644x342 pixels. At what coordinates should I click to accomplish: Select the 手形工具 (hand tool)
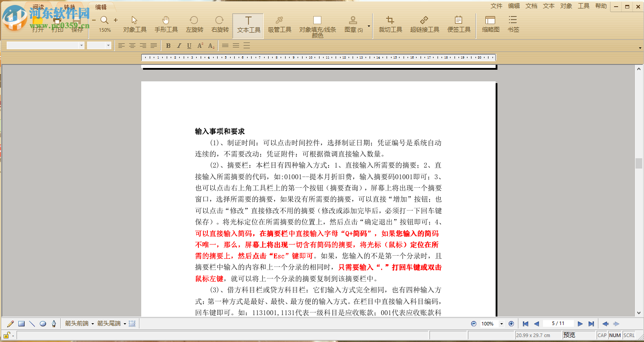click(166, 25)
